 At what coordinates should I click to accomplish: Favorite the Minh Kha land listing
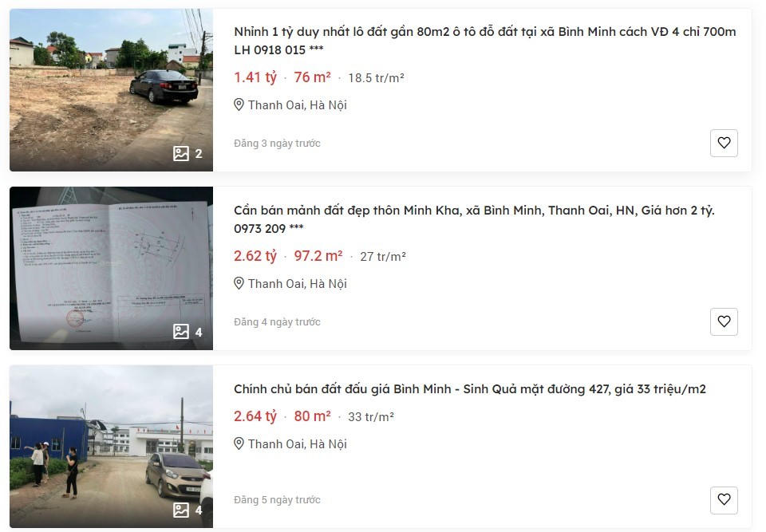click(x=724, y=321)
